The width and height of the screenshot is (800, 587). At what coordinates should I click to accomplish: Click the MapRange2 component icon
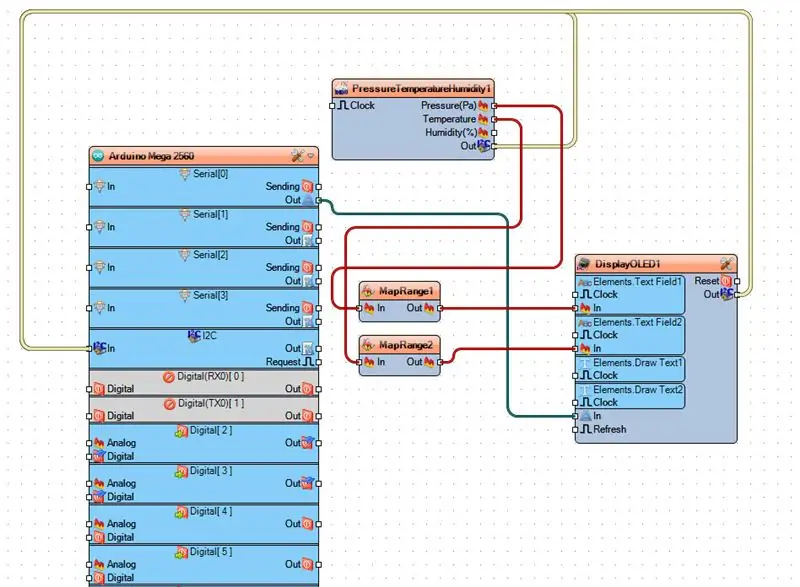pyautogui.click(x=367, y=346)
